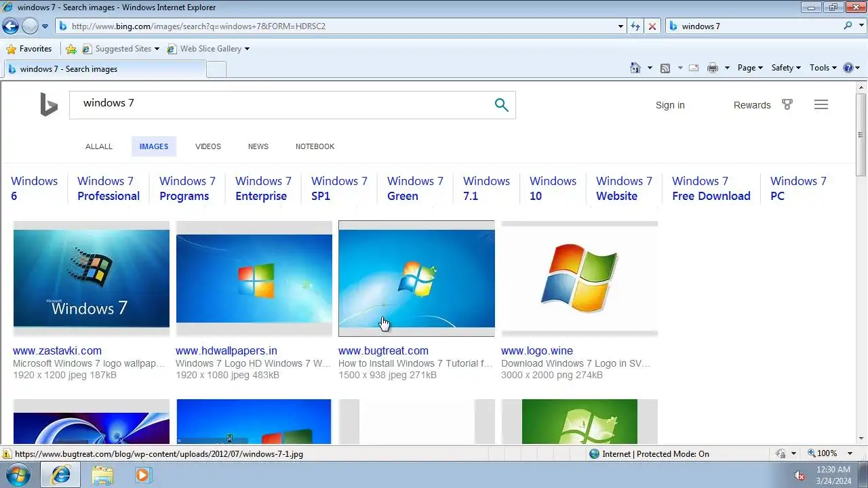This screenshot has height=488, width=868.
Task: Click the Read Mail icon
Action: click(x=694, y=68)
